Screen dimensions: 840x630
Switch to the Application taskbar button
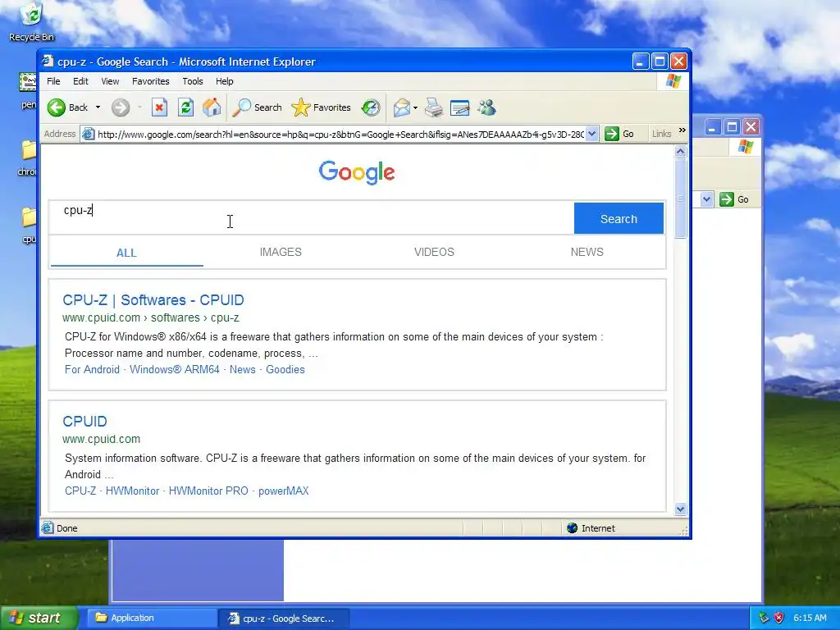(x=152, y=619)
